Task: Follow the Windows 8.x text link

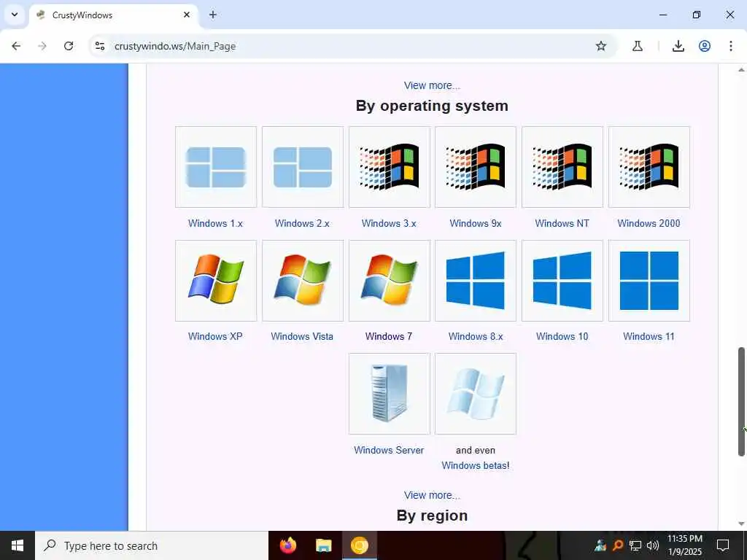Action: click(x=476, y=336)
